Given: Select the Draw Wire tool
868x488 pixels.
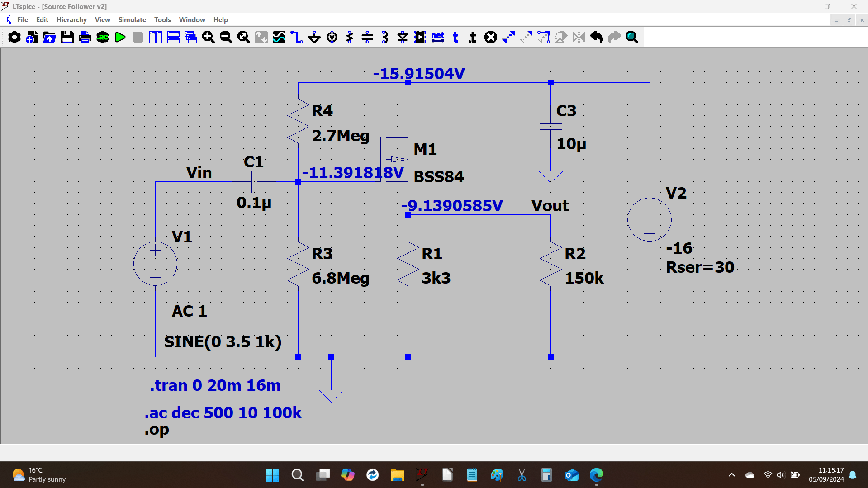Looking at the screenshot, I should point(297,37).
